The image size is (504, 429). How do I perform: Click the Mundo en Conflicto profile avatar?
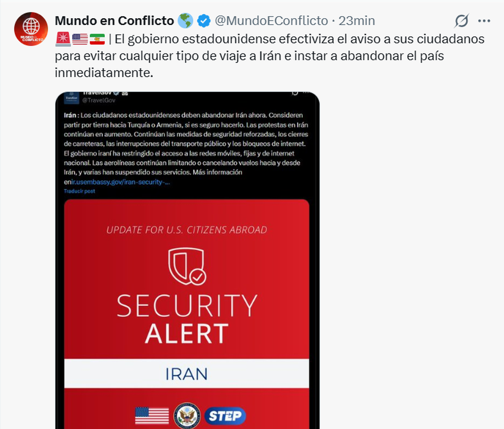click(x=31, y=29)
